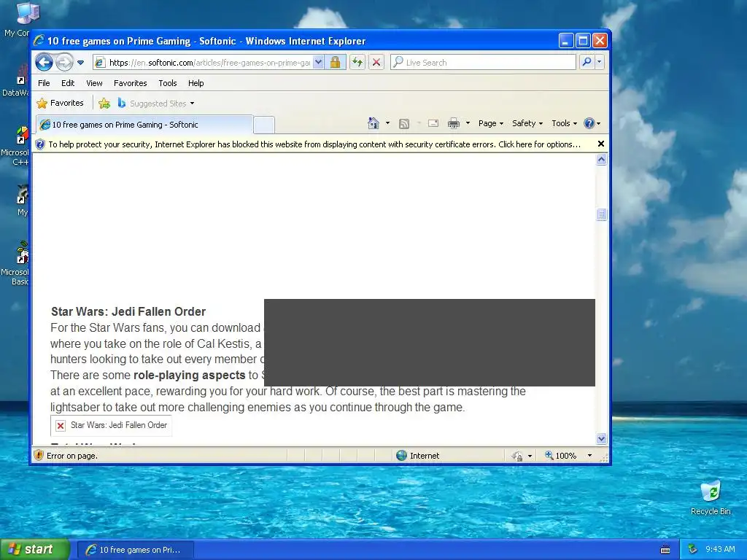This screenshot has width=747, height=560.
Task: Click the 'Star Wars: Jedi Fallen Order' heading
Action: (x=128, y=311)
